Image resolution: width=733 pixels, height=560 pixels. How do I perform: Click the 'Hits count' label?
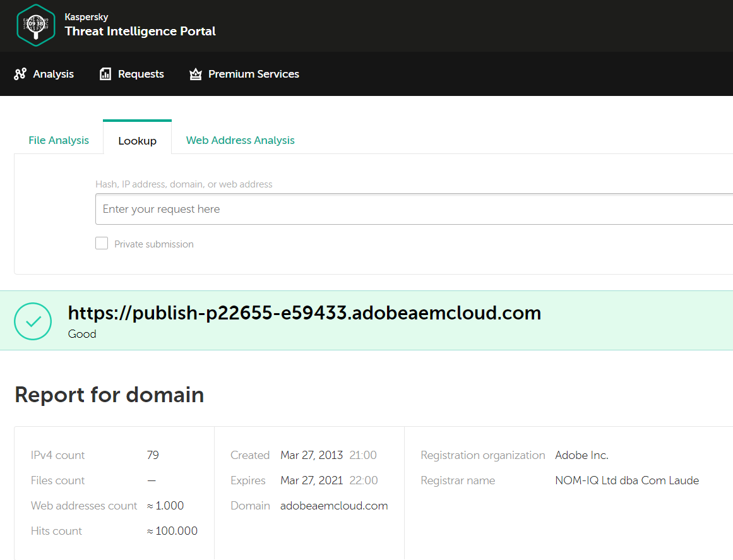(57, 531)
